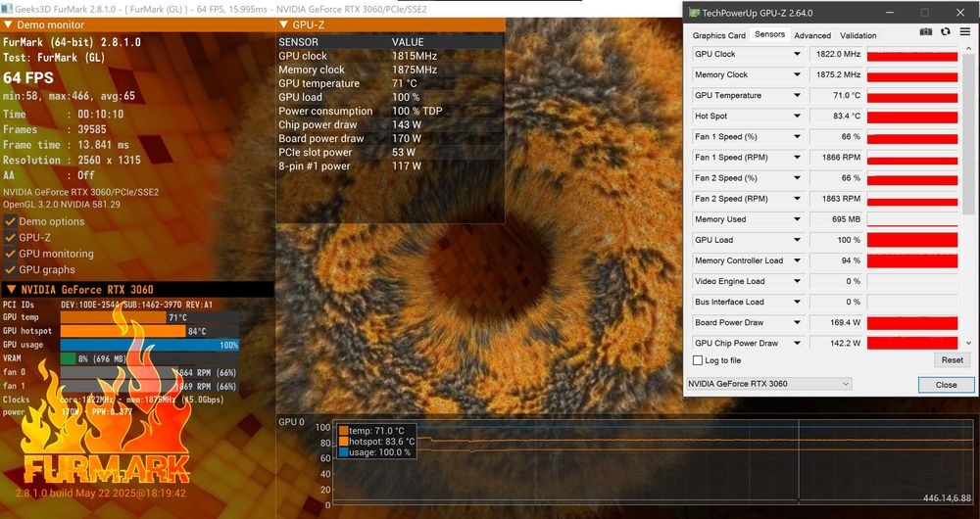This screenshot has height=519, width=980.
Task: Select the Sensors tab
Action: [x=769, y=34]
